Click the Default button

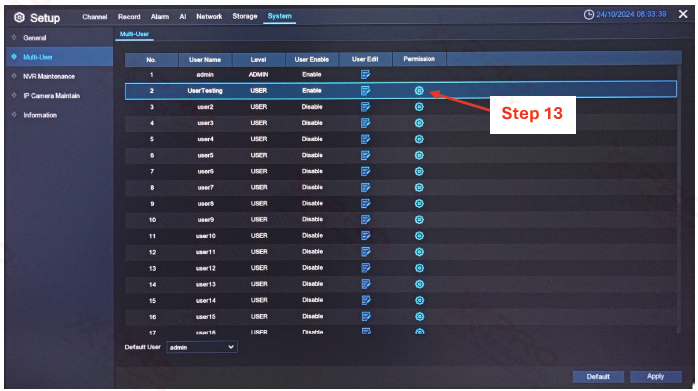click(598, 377)
